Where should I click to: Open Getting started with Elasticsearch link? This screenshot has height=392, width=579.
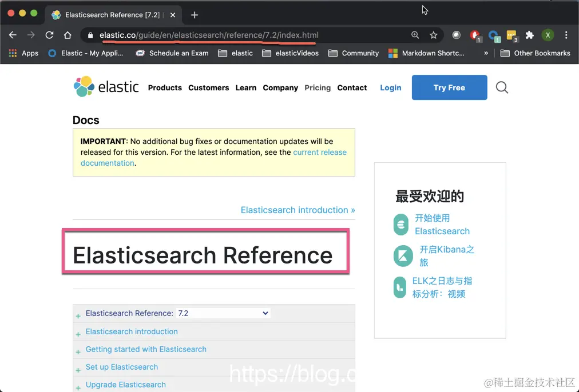(146, 349)
